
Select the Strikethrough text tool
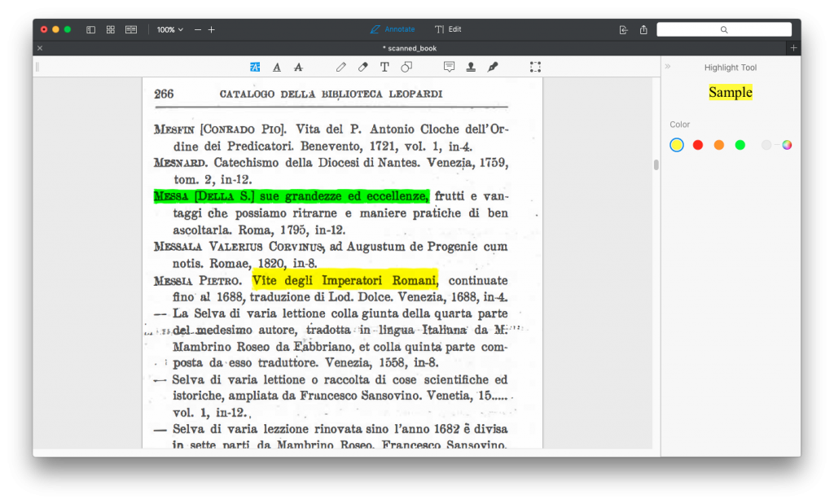click(x=298, y=67)
